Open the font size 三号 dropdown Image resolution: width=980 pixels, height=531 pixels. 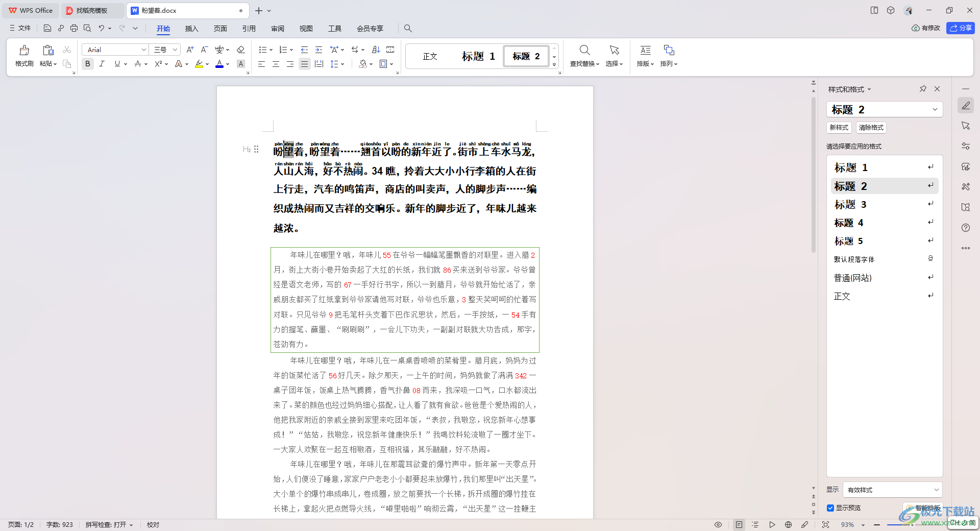coord(175,50)
